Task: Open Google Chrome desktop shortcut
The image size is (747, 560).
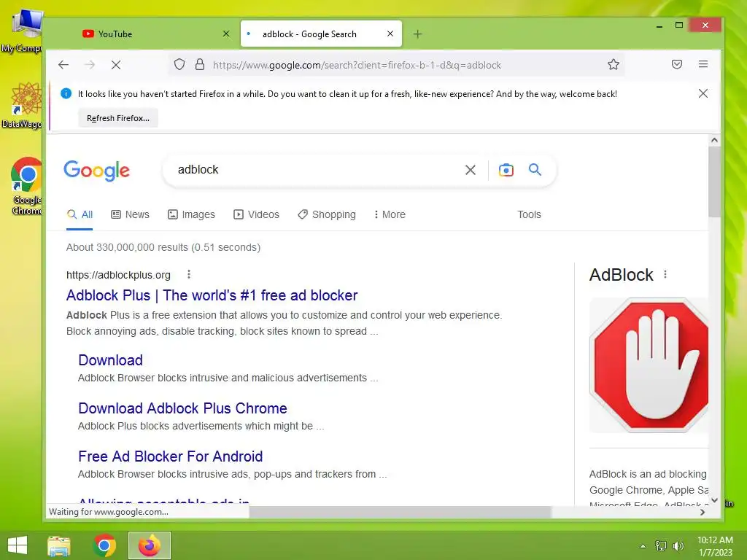Action: (27, 186)
